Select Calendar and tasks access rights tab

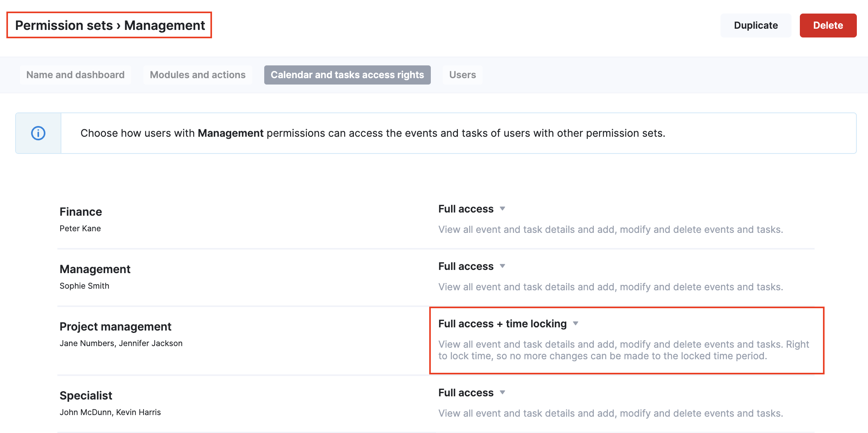[x=347, y=75]
